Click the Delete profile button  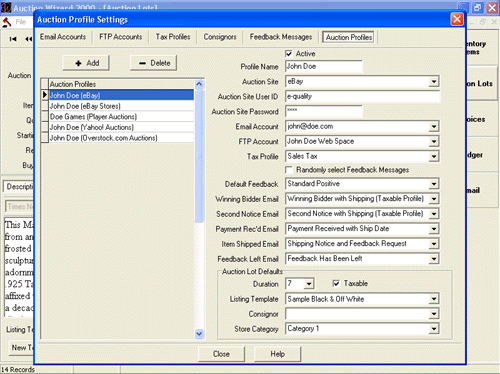click(153, 63)
